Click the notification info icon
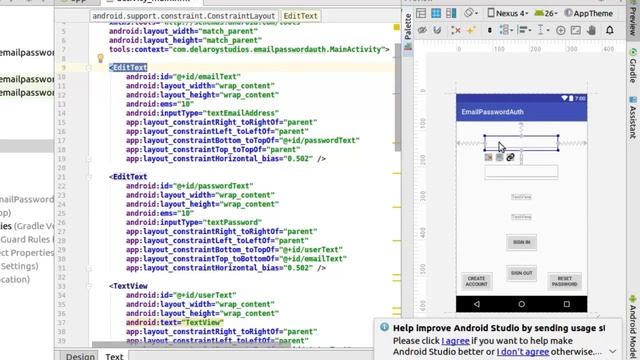 (384, 327)
